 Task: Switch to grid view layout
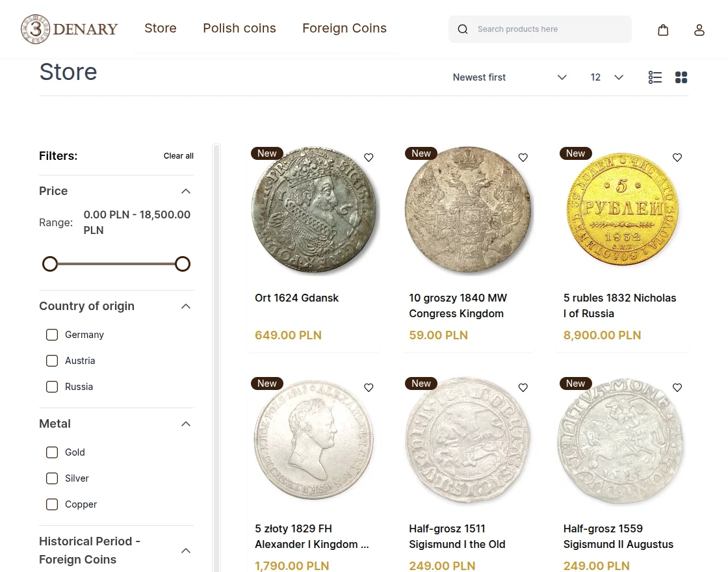(681, 77)
